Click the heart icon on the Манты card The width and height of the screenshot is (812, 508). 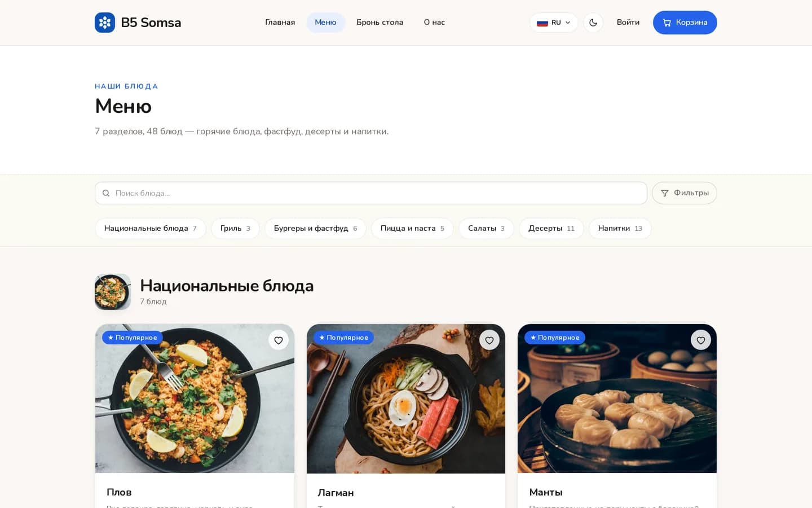tap(701, 340)
